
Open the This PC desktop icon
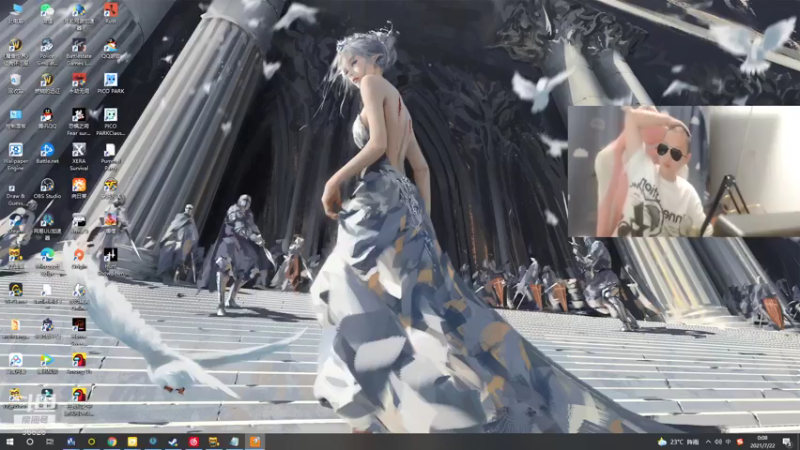16,13
